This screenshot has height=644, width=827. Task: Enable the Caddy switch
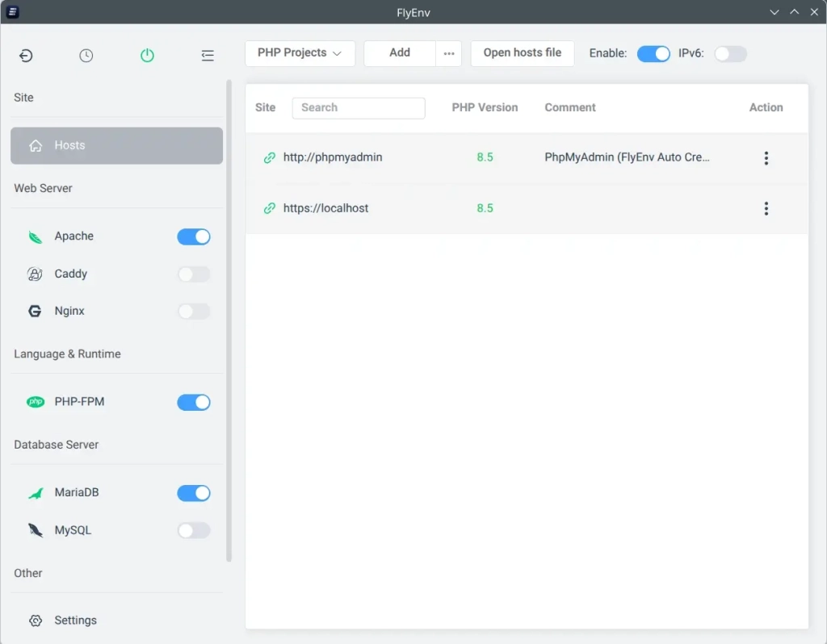tap(194, 274)
